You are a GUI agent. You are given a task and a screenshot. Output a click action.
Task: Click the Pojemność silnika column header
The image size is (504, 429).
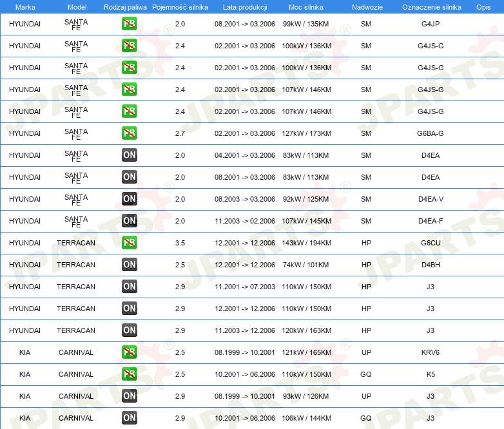(180, 7)
